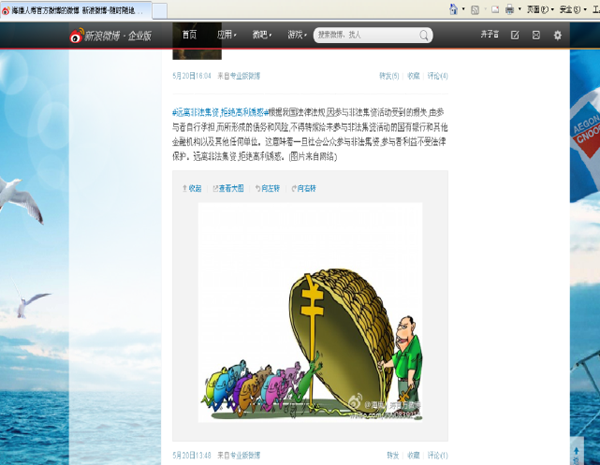Click the RSS feeds toolbar icon
The height and width of the screenshot is (465, 600).
coord(475,10)
